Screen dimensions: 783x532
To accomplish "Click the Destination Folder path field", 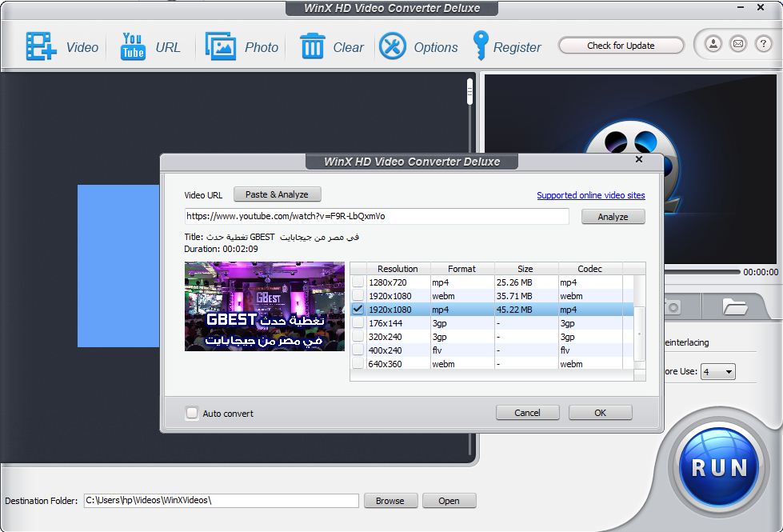I will [x=222, y=501].
